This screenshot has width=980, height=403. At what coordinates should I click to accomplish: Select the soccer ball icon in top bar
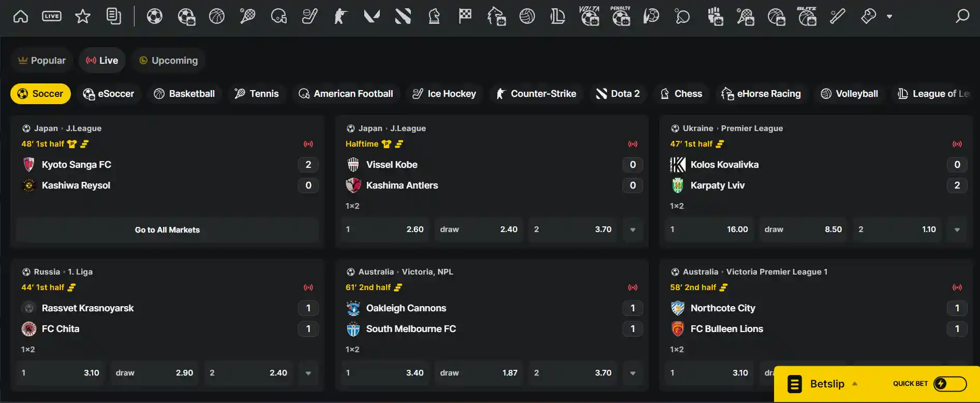155,17
